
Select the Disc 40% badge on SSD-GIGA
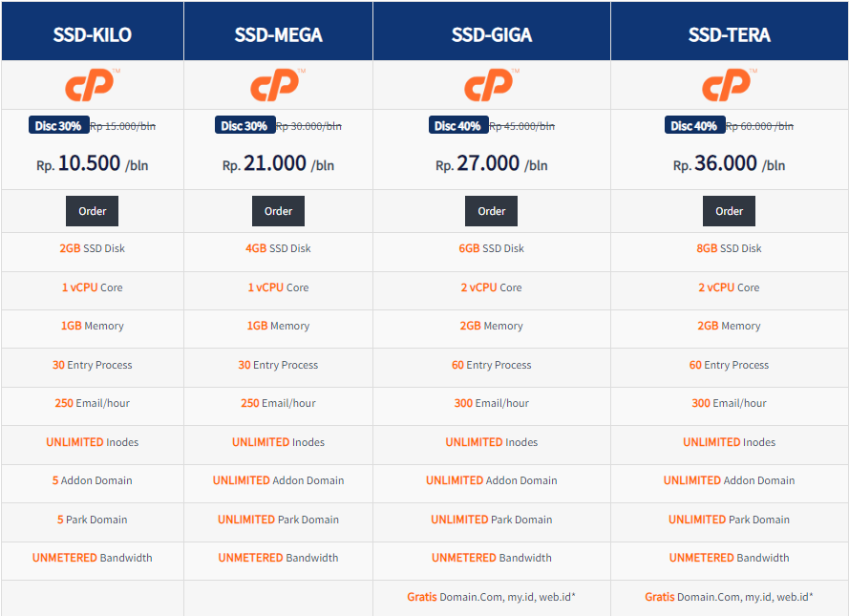[457, 124]
